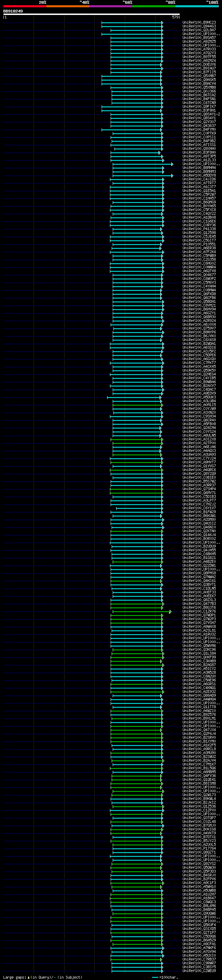
Task: Open hit UniRef100_D0EUY6
Action: point(199,64)
